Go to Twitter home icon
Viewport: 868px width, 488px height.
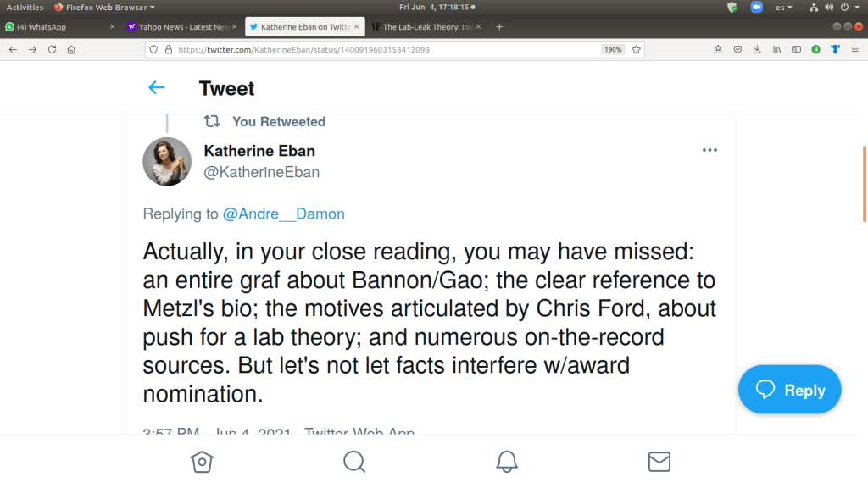[x=202, y=461]
